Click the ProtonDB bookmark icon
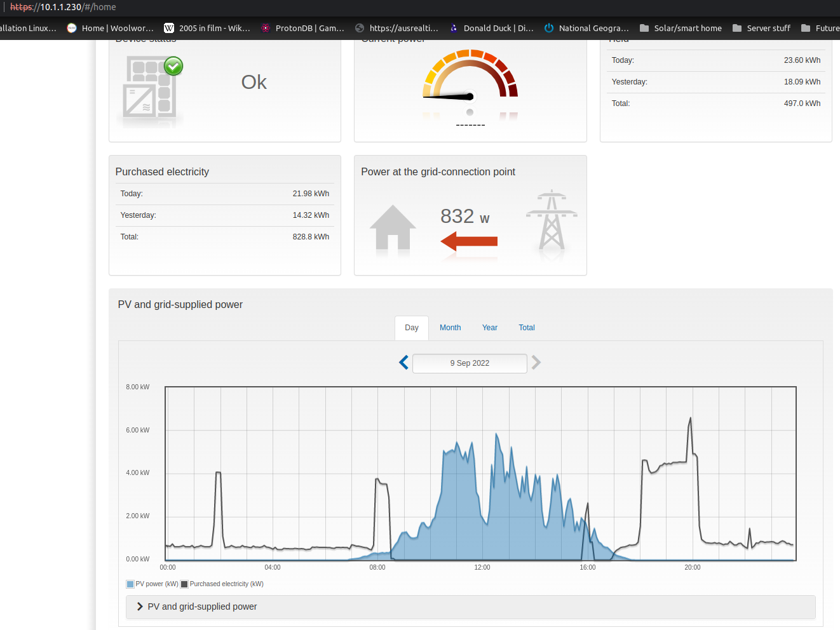 [264, 28]
